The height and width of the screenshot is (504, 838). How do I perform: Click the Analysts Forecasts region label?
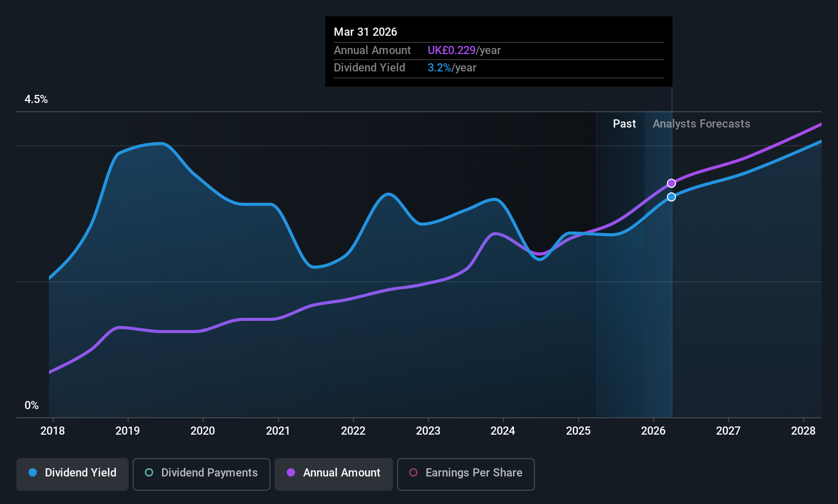701,123
